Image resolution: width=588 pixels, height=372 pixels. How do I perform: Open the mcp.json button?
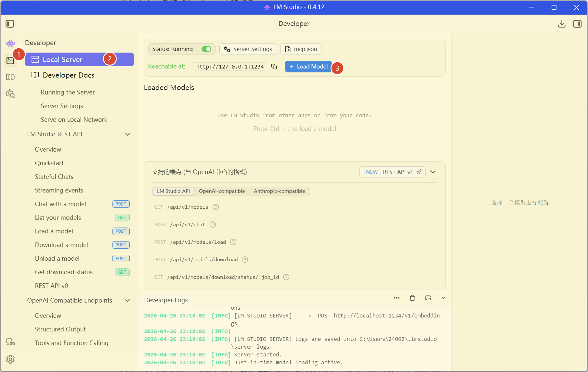tap(301, 49)
